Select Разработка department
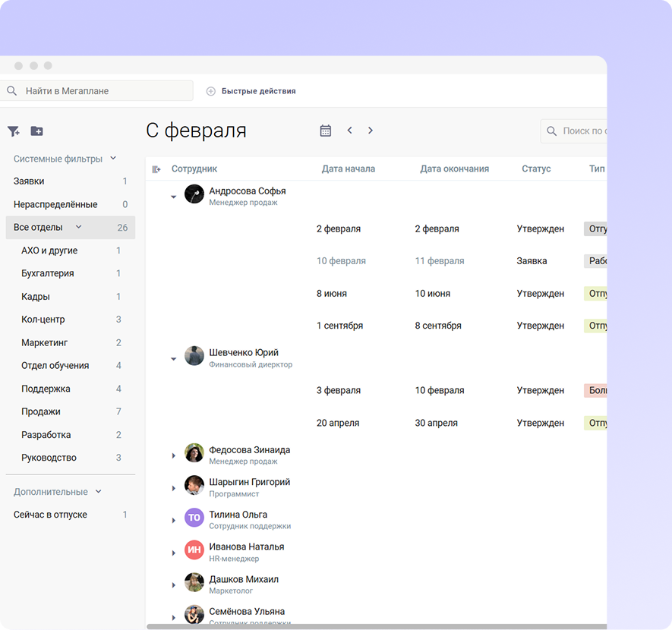This screenshot has width=672, height=630. coord(71,435)
